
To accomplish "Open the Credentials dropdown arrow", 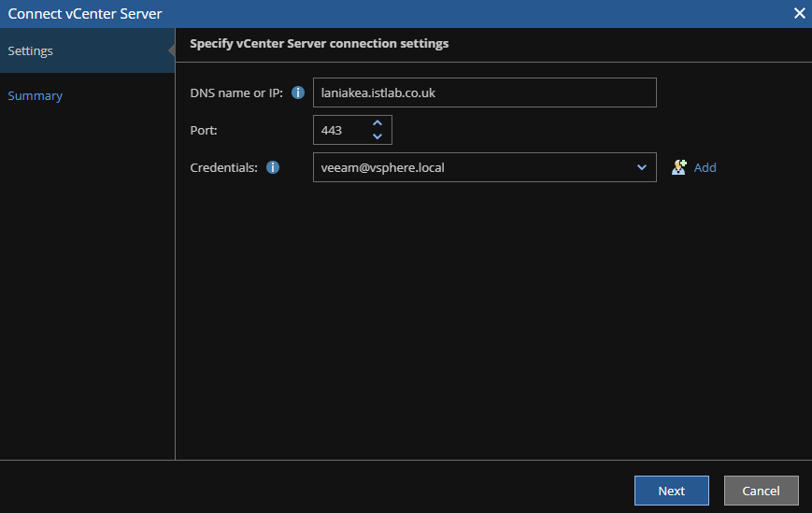I will point(642,167).
